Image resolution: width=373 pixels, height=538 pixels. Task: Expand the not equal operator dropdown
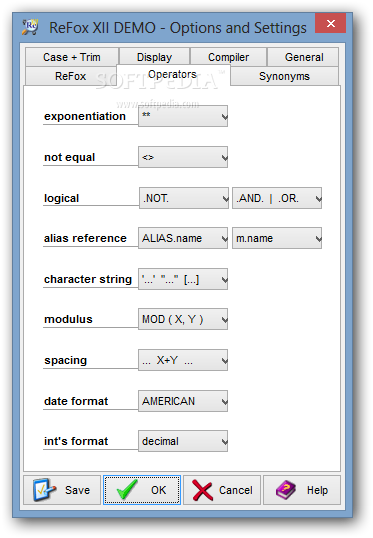coord(183,157)
